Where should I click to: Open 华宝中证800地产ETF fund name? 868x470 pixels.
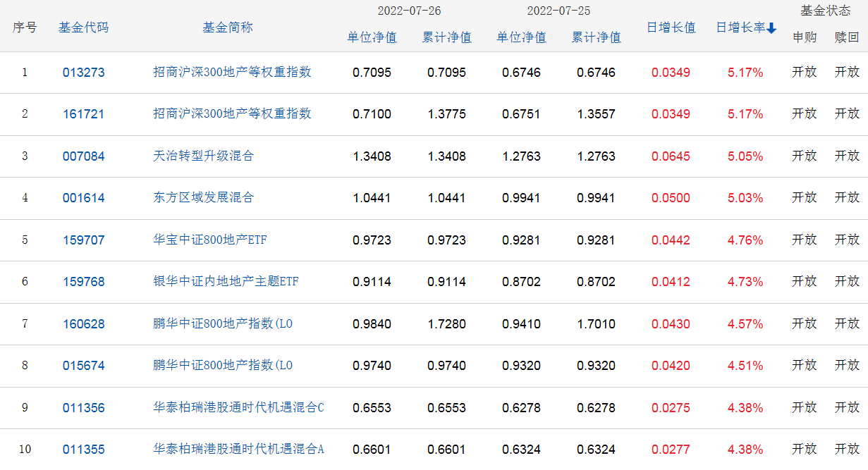pyautogui.click(x=210, y=240)
